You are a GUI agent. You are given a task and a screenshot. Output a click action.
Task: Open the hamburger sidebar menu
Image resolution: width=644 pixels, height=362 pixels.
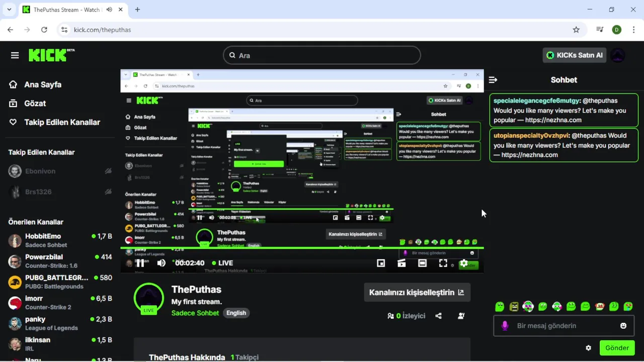coord(15,55)
